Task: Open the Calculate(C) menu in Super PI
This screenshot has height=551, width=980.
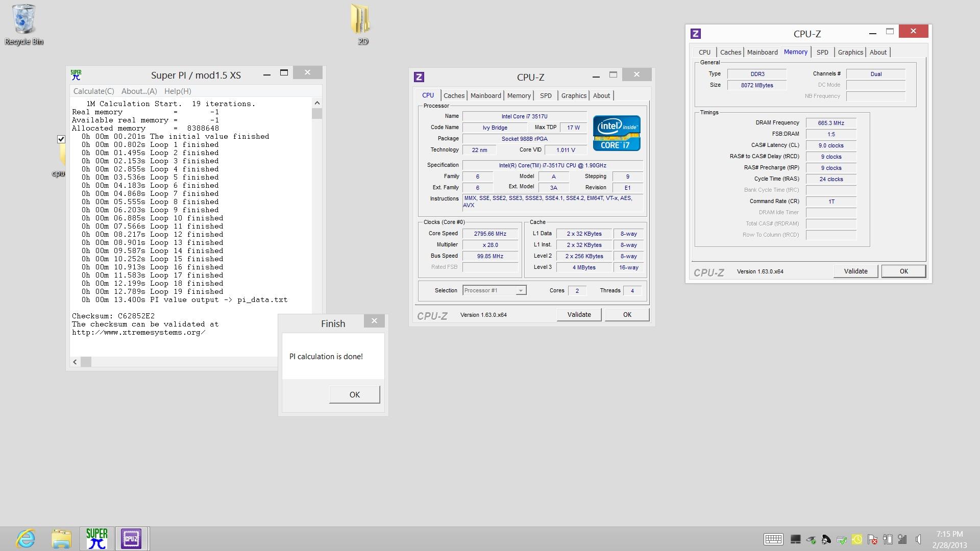Action: coord(93,91)
